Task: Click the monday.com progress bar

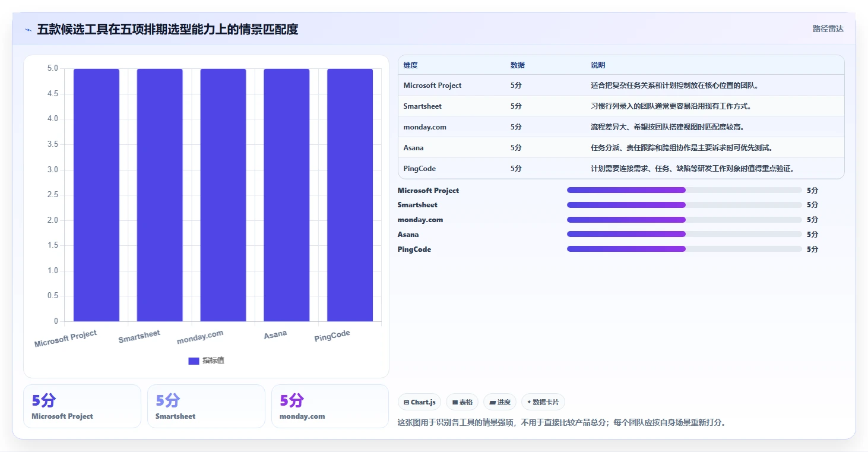Action: coord(684,220)
